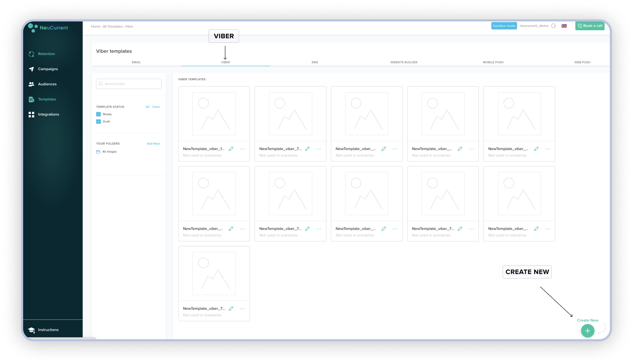
Task: Click the neucurrent_demo account name
Action: tap(534, 26)
